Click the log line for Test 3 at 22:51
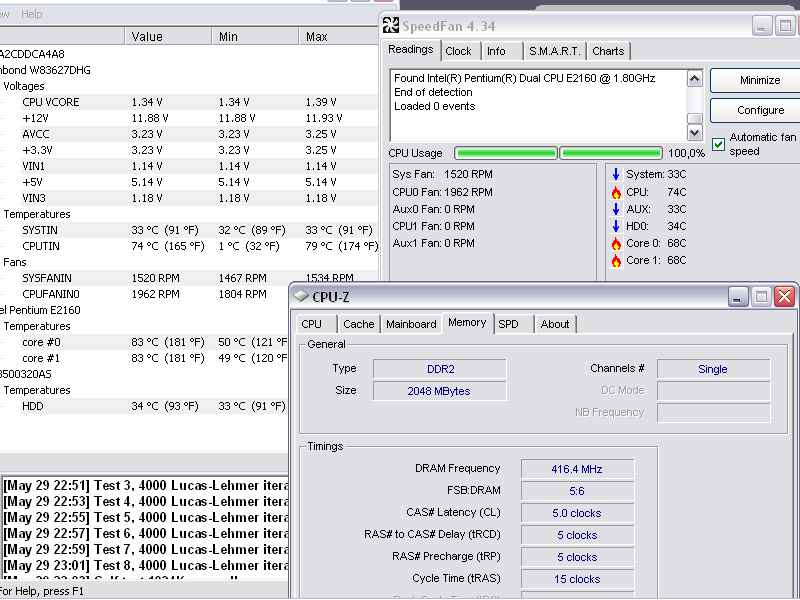This screenshot has height=600, width=800. tap(146, 485)
